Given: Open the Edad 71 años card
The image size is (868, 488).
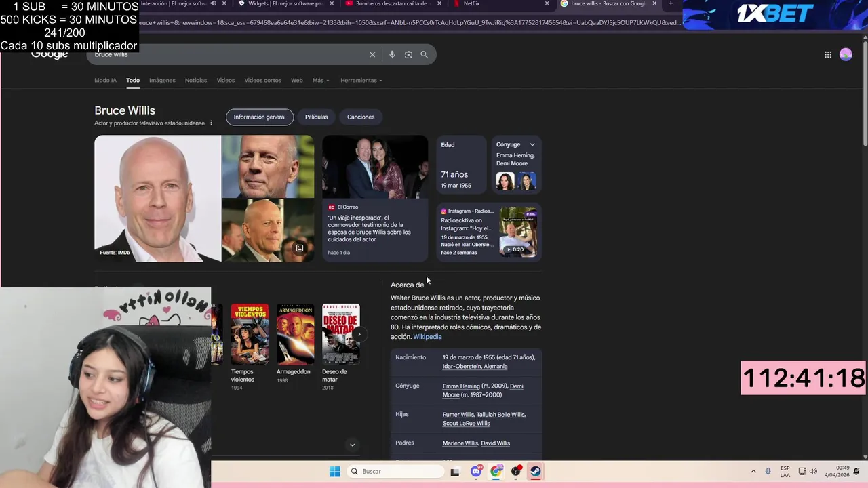Looking at the screenshot, I should [461, 165].
